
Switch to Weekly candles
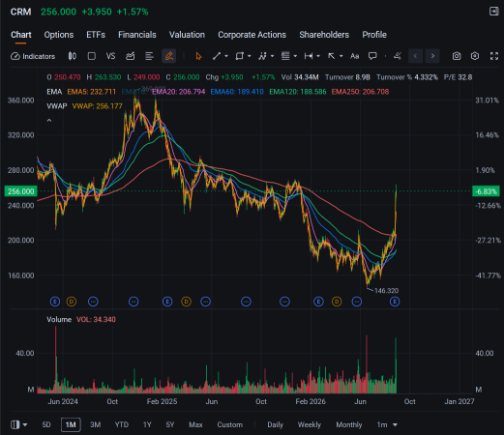pyautogui.click(x=310, y=425)
